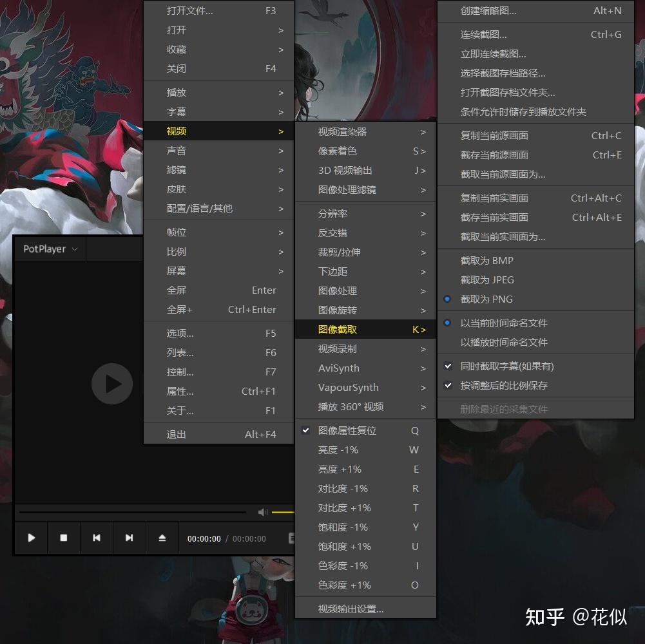This screenshot has height=644, width=645.
Task: Expand the 打开 submenu
Action: (x=219, y=30)
